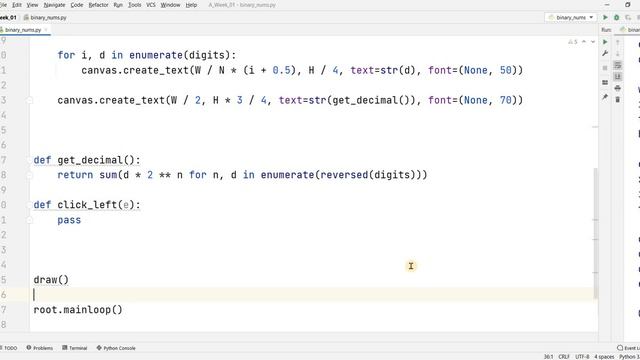Open the Terminal tool window

75,348
